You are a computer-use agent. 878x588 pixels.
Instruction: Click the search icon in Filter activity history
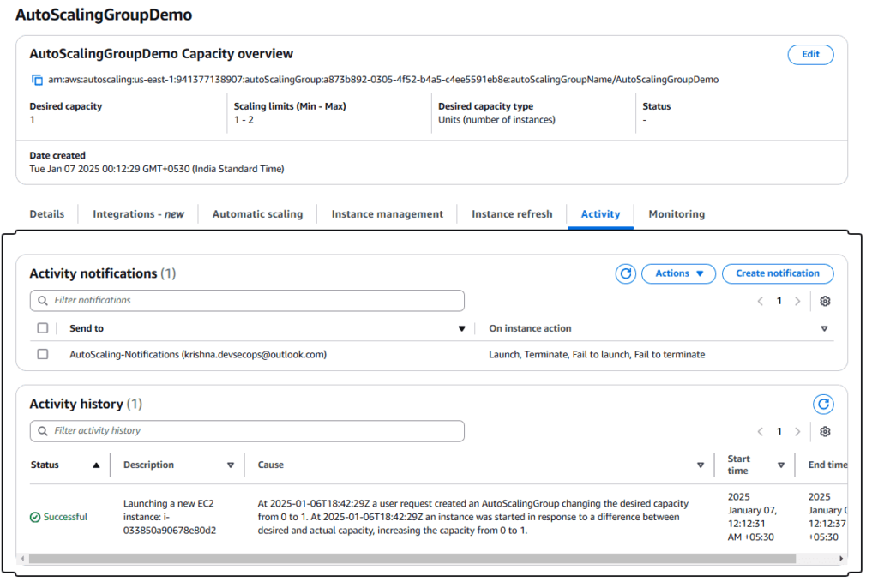click(x=43, y=431)
